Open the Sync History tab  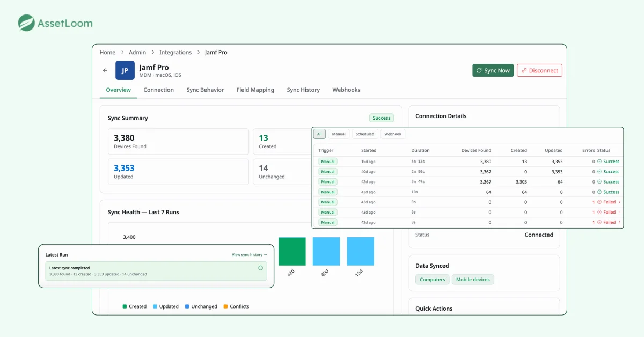tap(303, 90)
